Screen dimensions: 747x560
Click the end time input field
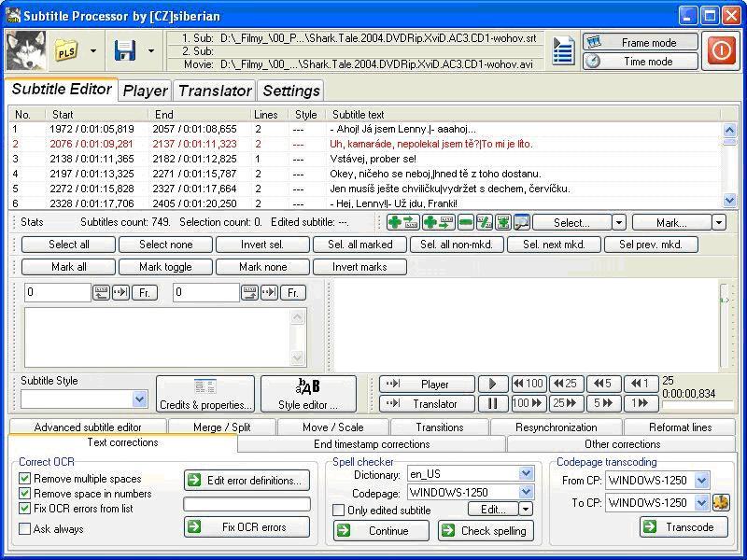click(x=206, y=292)
